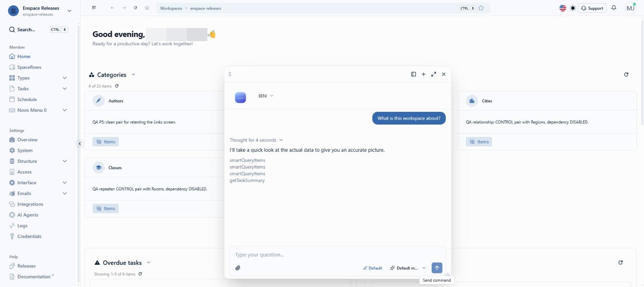Open the Categories dropdown chevron

coord(133,74)
